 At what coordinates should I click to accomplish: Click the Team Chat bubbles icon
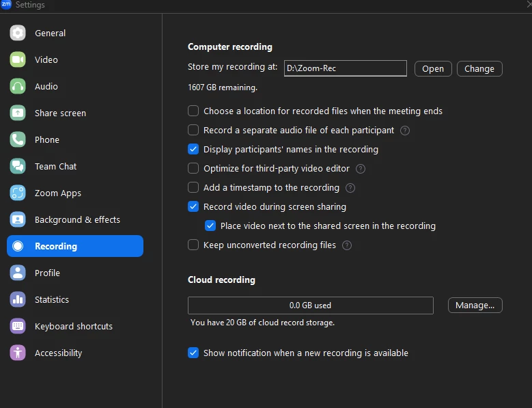[x=18, y=166]
